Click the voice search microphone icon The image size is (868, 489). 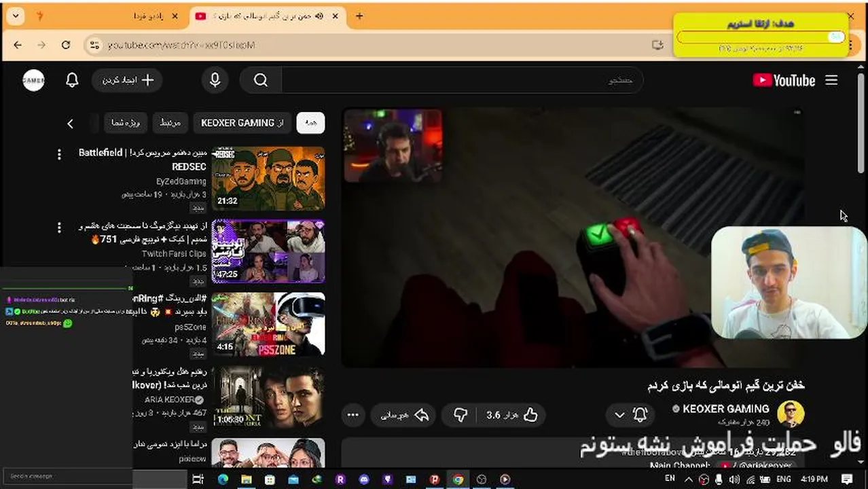tap(215, 80)
